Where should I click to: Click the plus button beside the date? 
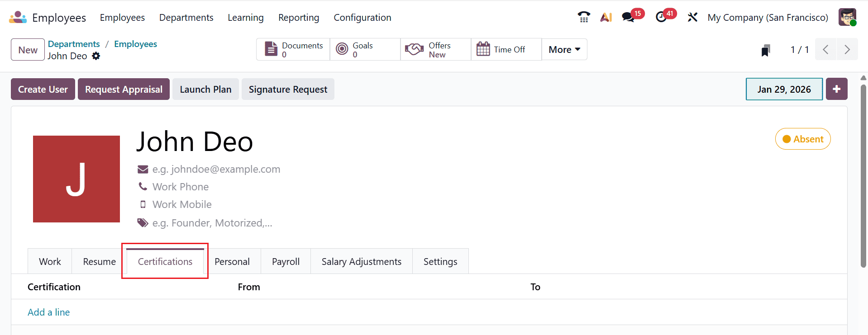836,89
